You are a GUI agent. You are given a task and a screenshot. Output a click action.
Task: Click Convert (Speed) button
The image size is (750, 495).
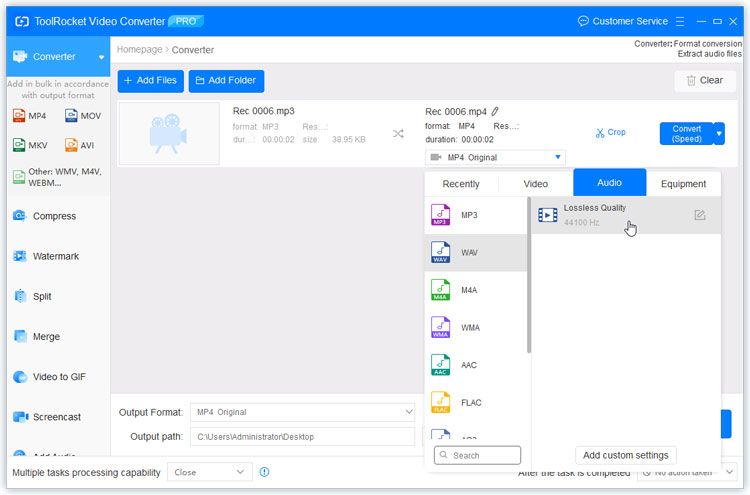(686, 133)
